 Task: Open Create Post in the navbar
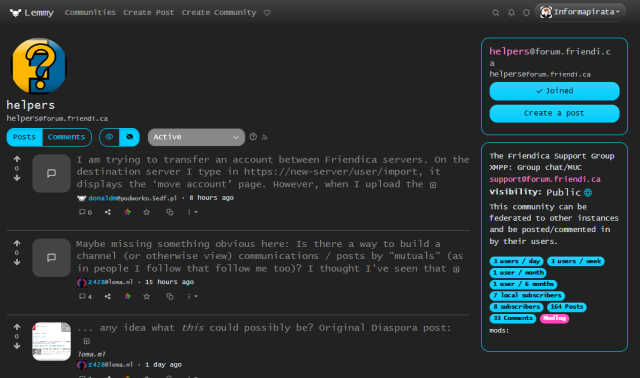pos(149,13)
